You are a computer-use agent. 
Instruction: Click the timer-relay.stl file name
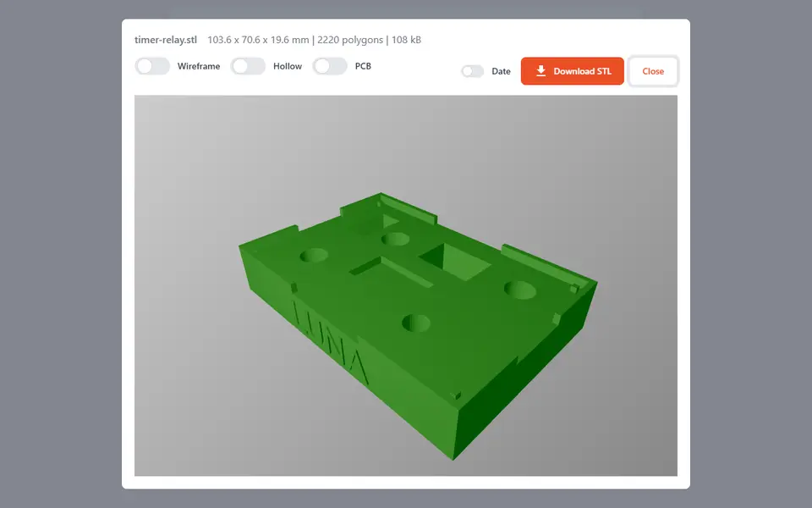tap(166, 40)
